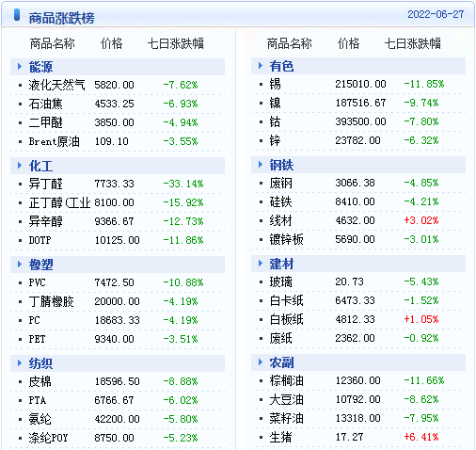This screenshot has height=450, width=476.
Task: Click 线材 change value +3.02%
Action: click(x=421, y=220)
